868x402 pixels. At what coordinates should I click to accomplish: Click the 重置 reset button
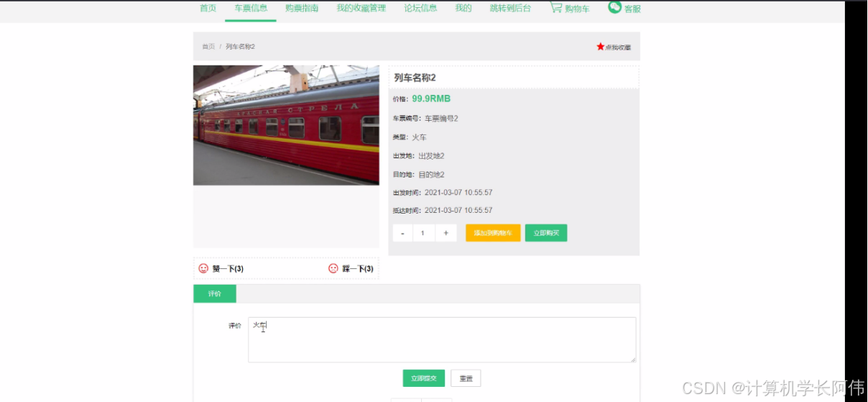(x=466, y=378)
